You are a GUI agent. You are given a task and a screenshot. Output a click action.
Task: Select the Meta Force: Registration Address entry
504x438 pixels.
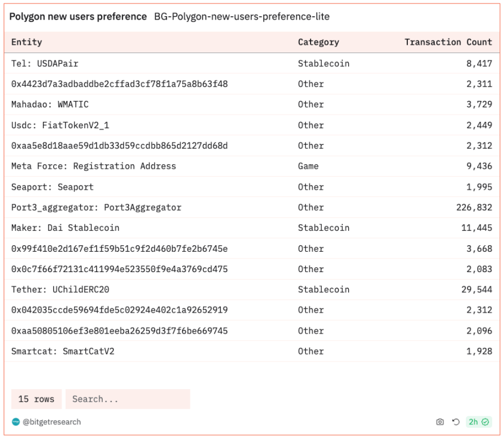click(94, 166)
